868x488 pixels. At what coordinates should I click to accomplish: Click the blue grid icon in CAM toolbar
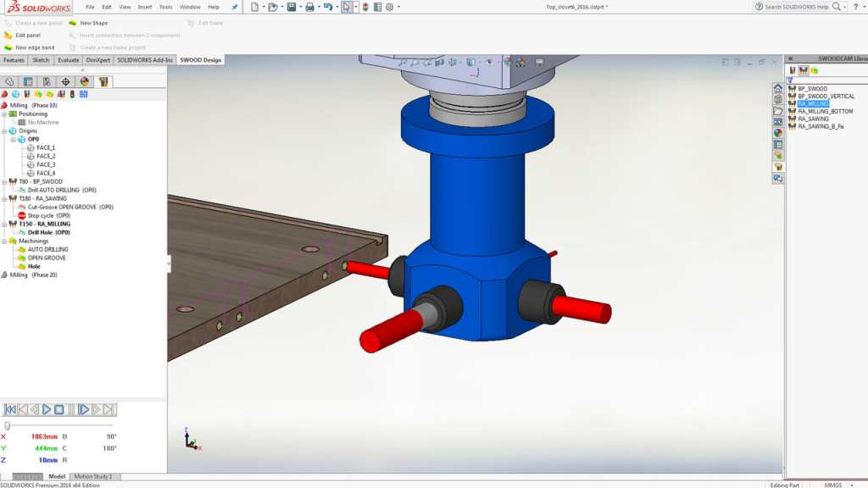pos(84,94)
